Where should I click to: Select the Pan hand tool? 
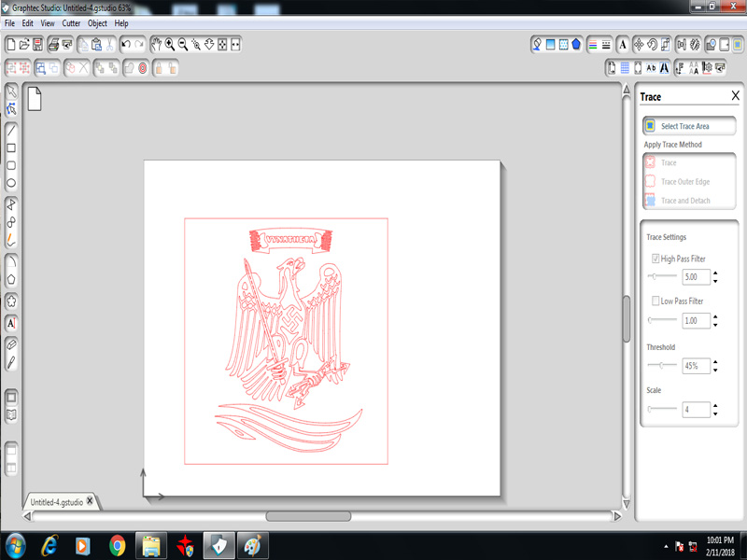[x=156, y=44]
